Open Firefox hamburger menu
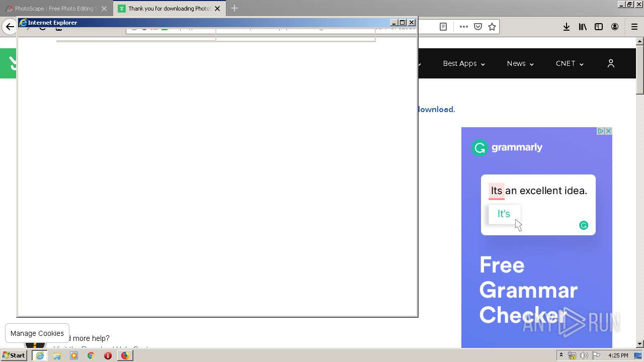The height and width of the screenshot is (362, 644). tap(634, 27)
